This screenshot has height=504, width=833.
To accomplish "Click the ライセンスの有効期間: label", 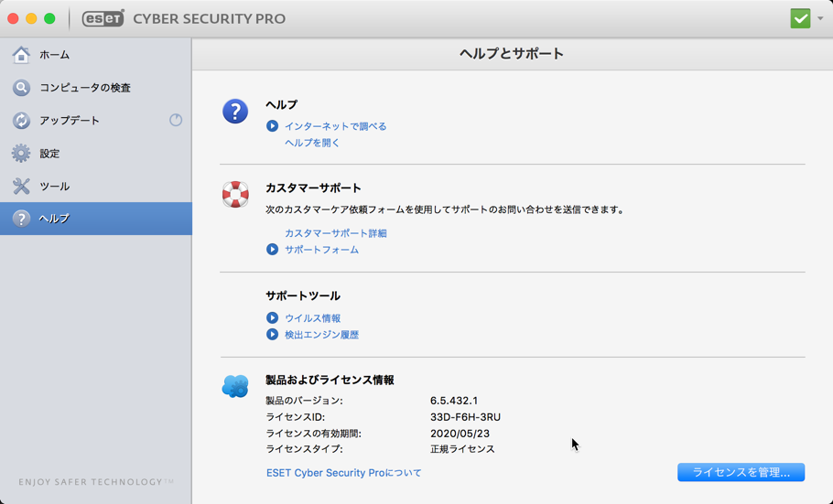I will [x=313, y=434].
